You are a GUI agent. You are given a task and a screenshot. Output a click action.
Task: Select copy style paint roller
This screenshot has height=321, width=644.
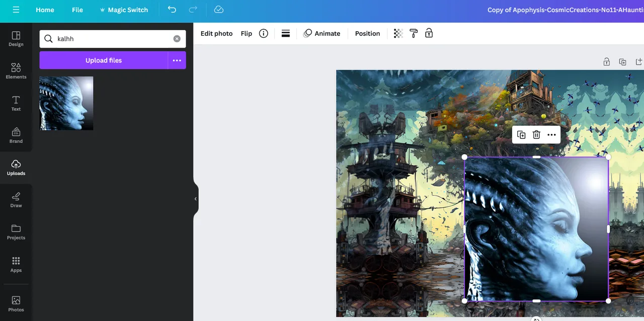tap(414, 33)
